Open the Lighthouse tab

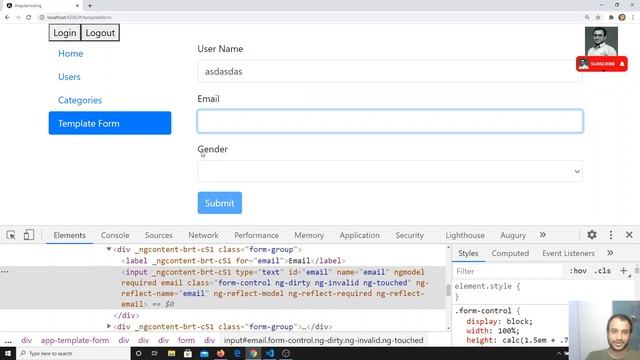pos(465,236)
